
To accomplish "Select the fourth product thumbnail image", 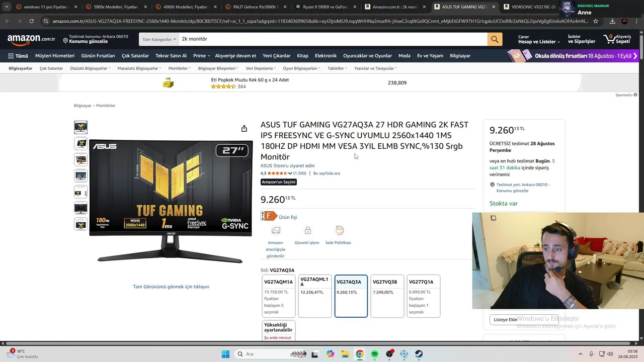I will point(80,175).
